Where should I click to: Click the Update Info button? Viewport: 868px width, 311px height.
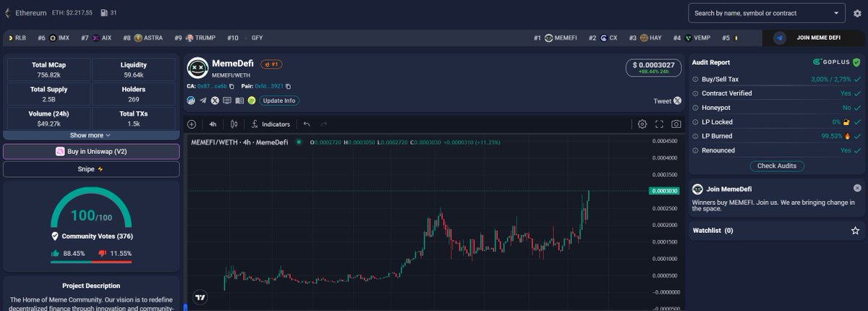pos(279,101)
